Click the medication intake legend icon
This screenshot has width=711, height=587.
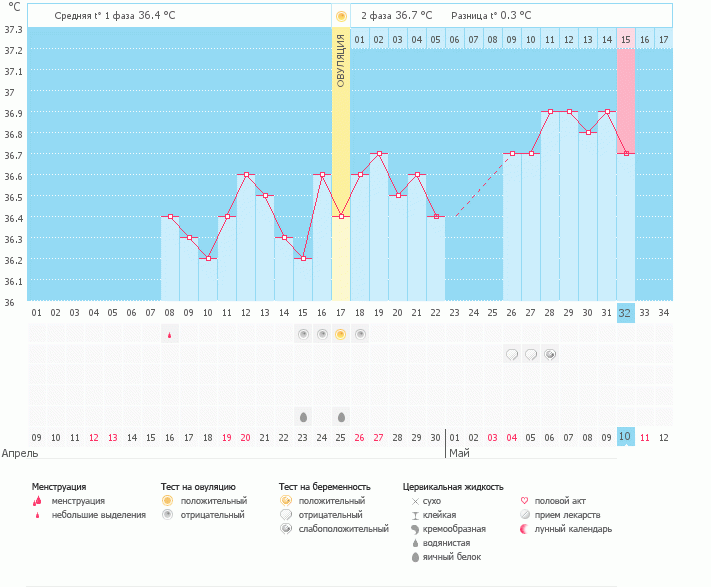coord(525,515)
